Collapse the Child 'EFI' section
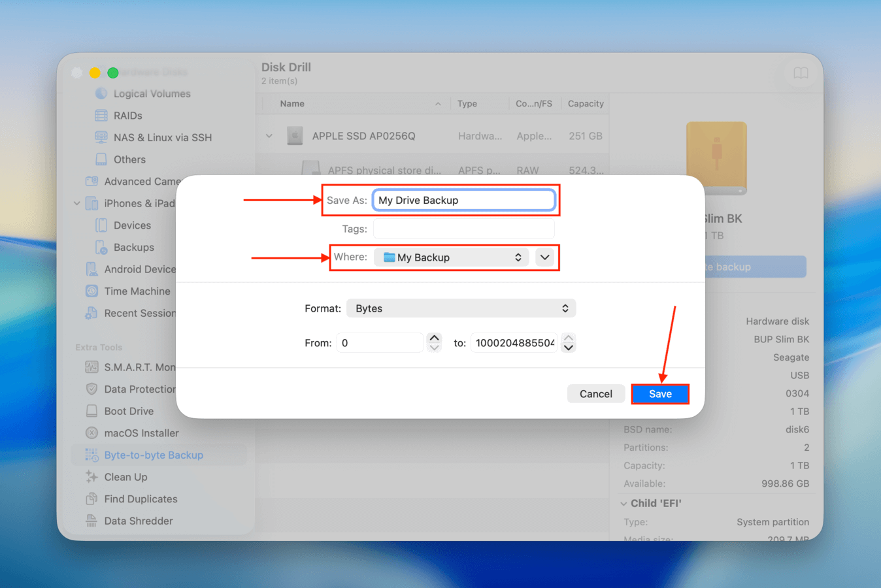This screenshot has width=881, height=588. coord(624,503)
